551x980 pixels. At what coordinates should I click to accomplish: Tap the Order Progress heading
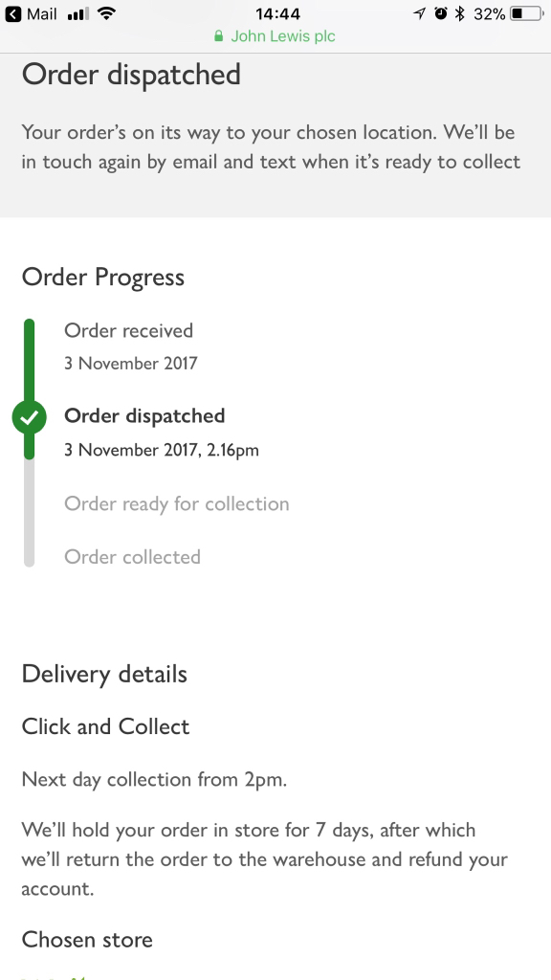(x=103, y=278)
